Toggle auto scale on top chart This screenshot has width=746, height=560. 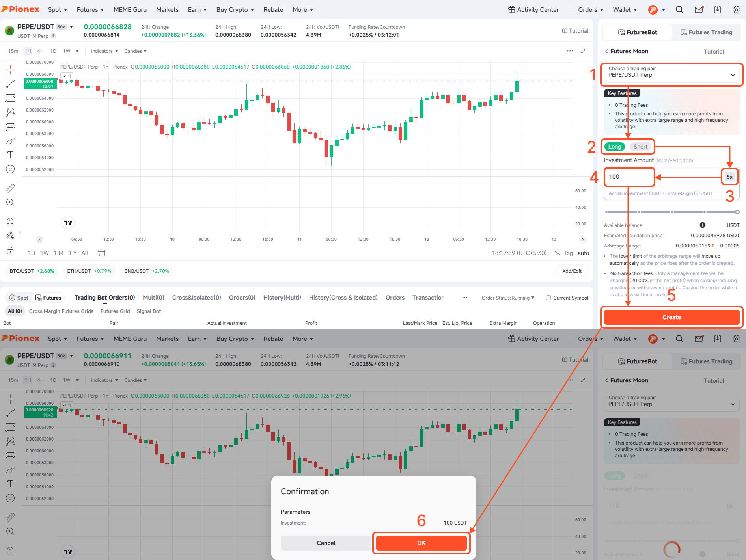(x=583, y=253)
